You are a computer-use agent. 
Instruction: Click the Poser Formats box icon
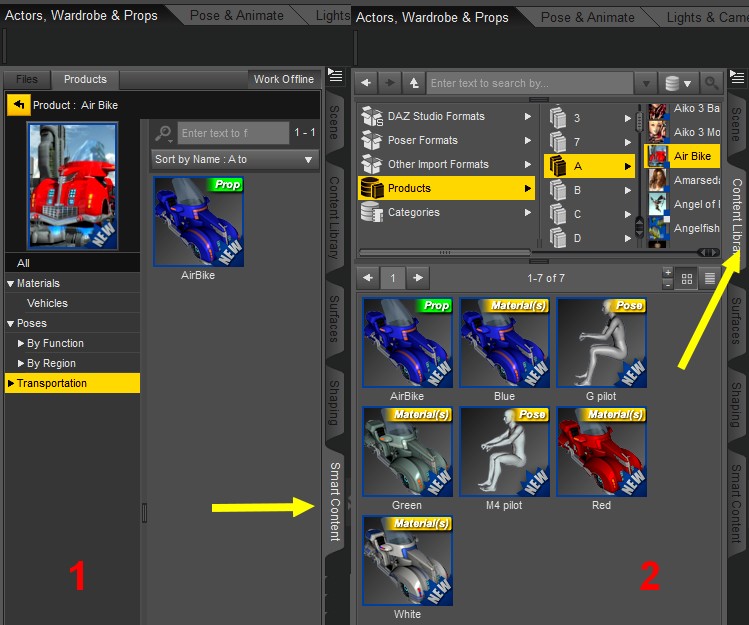coord(372,140)
